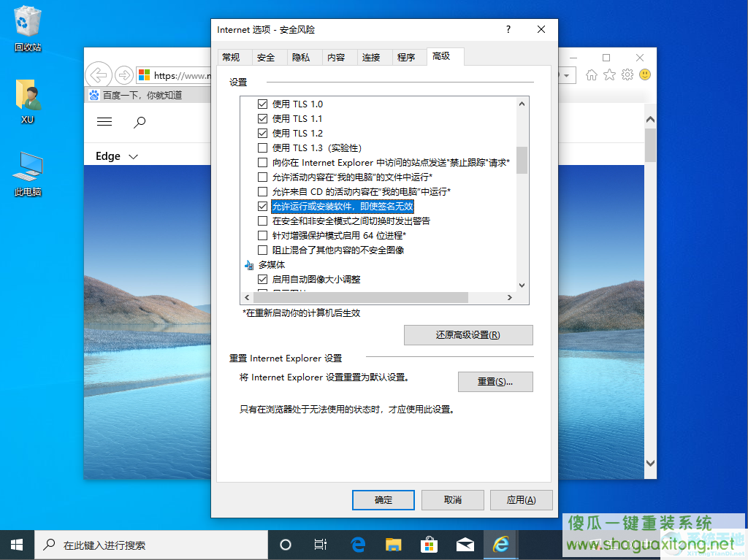748x560 pixels.
Task: Uncheck 允许运行或安装软件,即使签名无效
Action: pos(262,206)
